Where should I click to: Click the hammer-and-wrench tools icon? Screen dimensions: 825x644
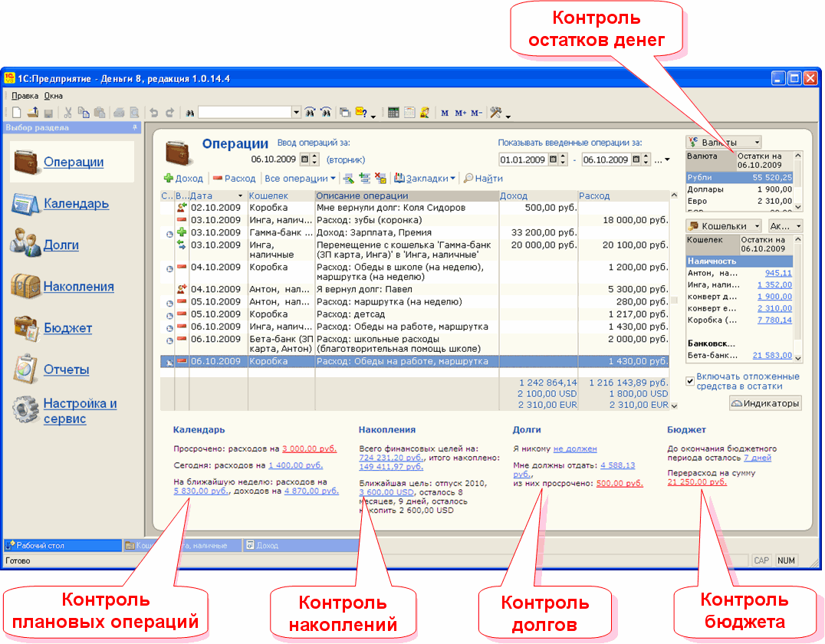[x=495, y=112]
